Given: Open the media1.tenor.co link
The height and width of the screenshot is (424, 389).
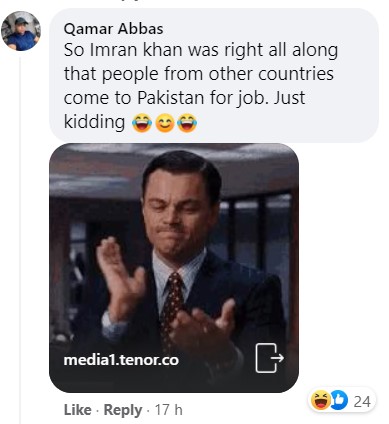Looking at the screenshot, I should point(121,360).
